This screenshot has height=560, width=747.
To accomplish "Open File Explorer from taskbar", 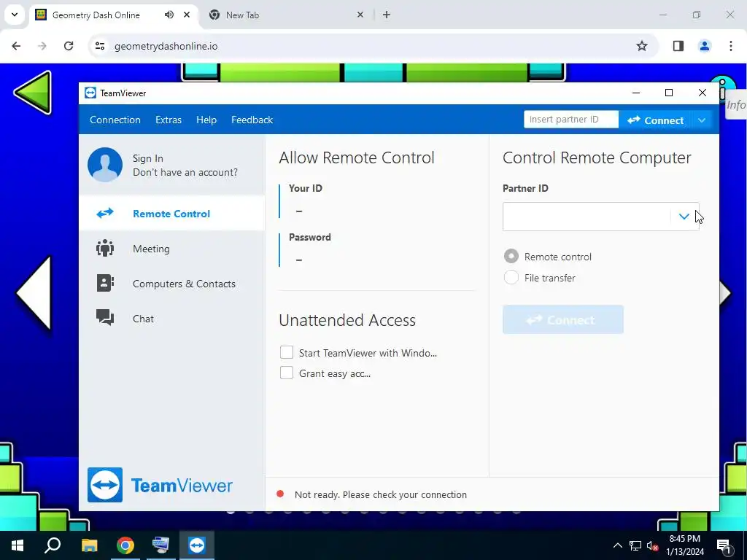I will click(x=89, y=545).
